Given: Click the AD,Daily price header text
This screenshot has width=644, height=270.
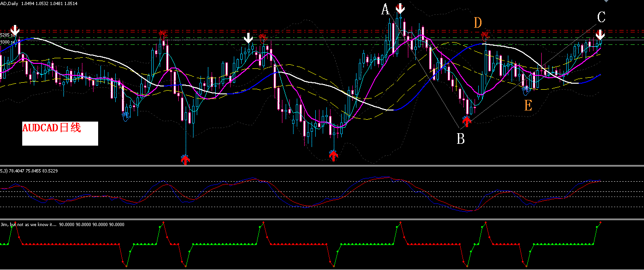Looking at the screenshot, I should [x=39, y=3].
